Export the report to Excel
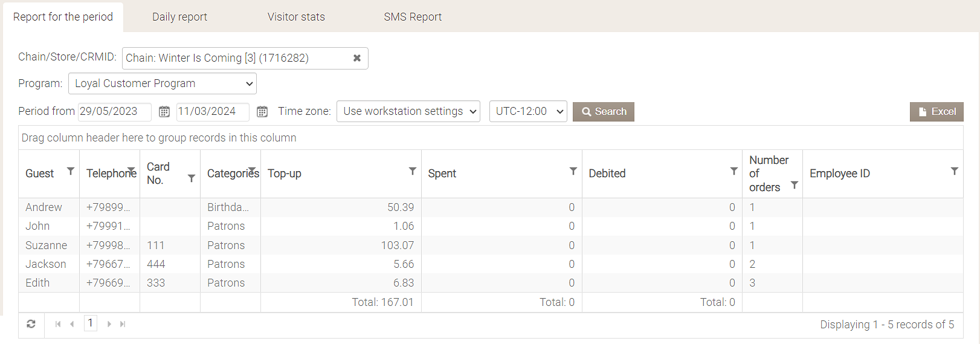 pyautogui.click(x=936, y=112)
